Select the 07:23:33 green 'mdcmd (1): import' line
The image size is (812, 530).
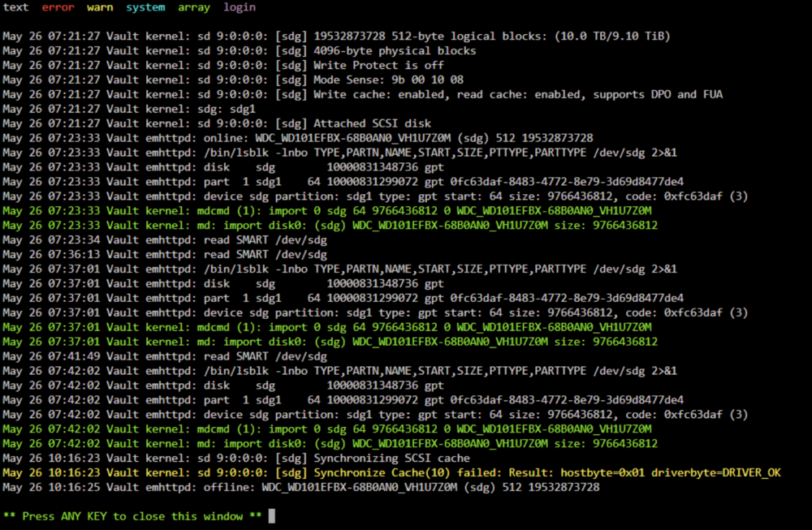(326, 211)
